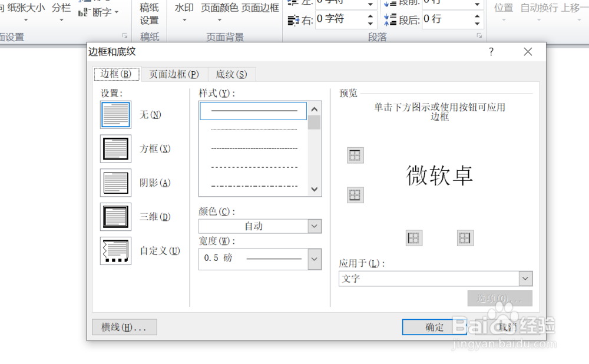Close the 边框和底纹 dialog
This screenshot has height=364, width=589.
528,52
